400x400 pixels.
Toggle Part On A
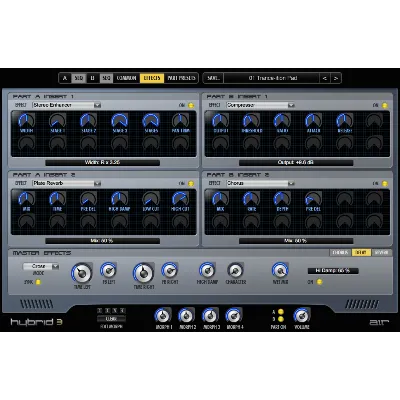281,312
